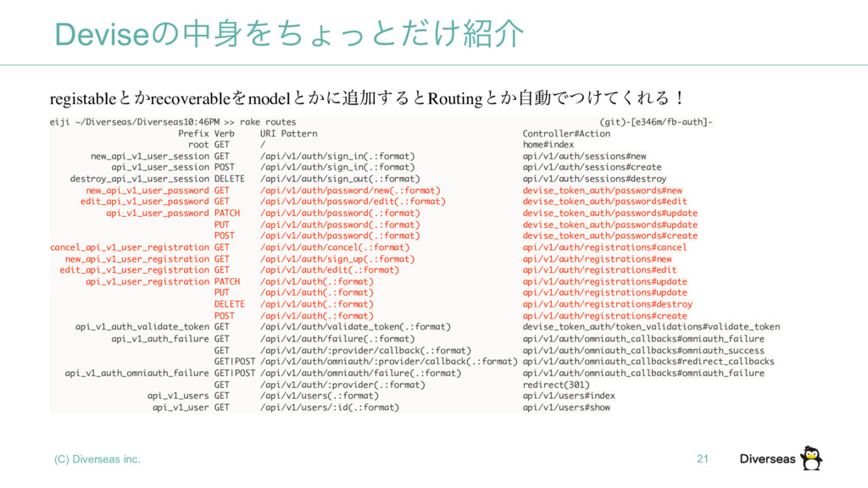The width and height of the screenshot is (868, 488).
Task: Click 'api/v1/auth/registrations#edit' action
Action: click(x=599, y=270)
